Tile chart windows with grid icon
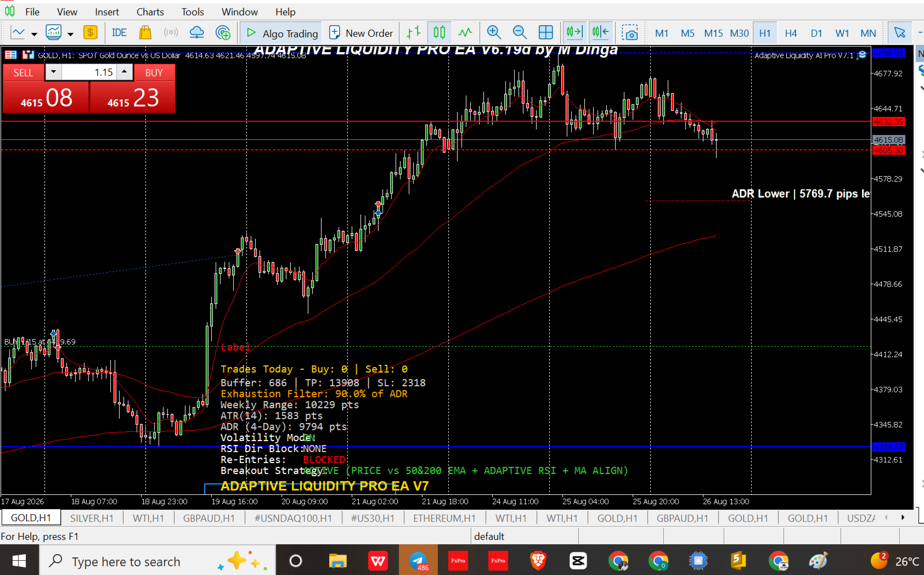The height and width of the screenshot is (575, 924). pyautogui.click(x=546, y=33)
